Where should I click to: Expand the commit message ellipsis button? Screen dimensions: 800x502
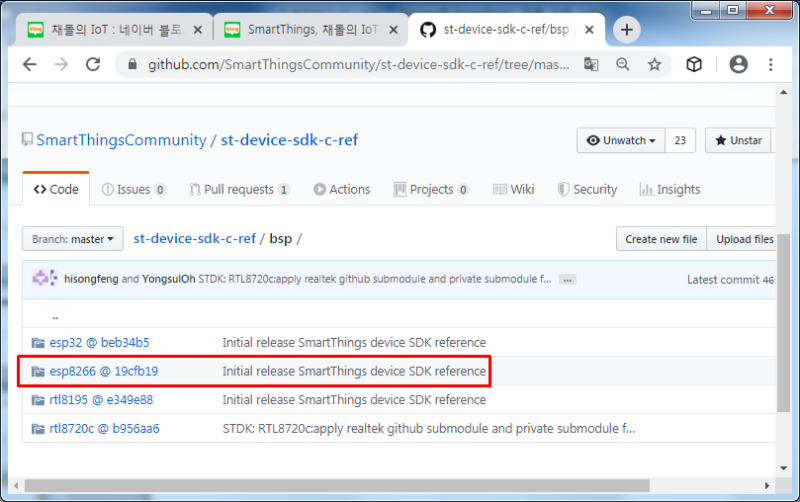(567, 280)
